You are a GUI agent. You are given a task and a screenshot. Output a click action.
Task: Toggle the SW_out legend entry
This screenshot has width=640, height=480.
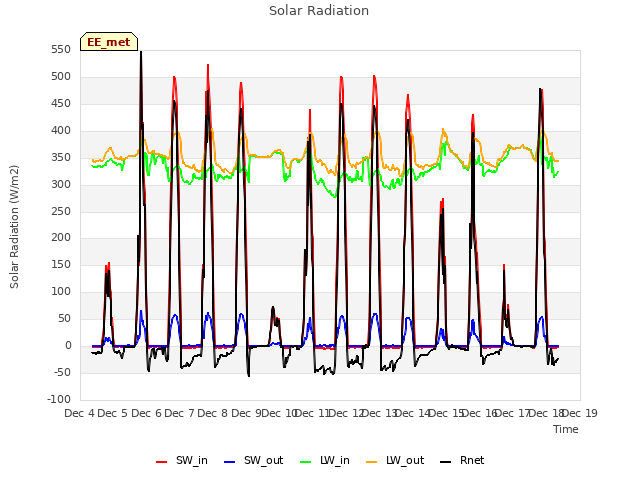click(x=253, y=460)
